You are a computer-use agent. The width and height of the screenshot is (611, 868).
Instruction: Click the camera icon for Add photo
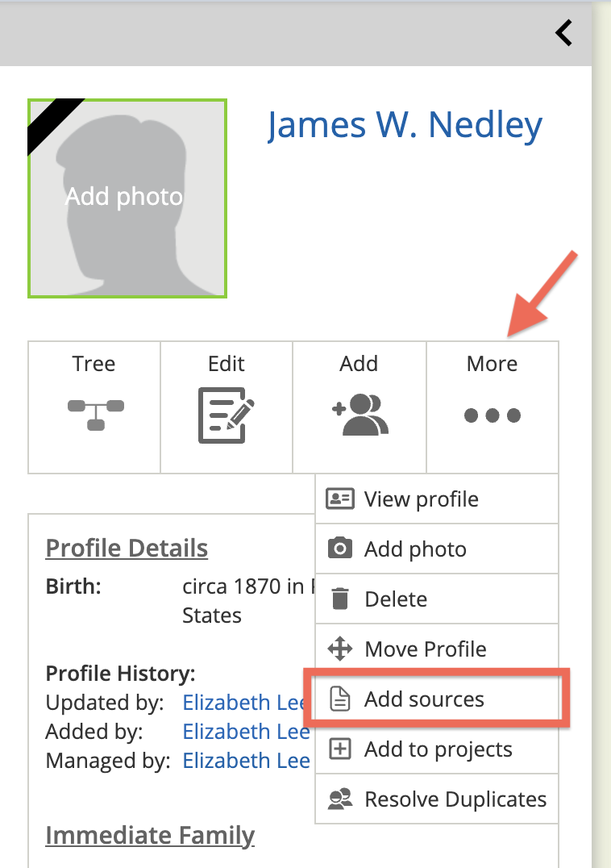click(x=340, y=549)
